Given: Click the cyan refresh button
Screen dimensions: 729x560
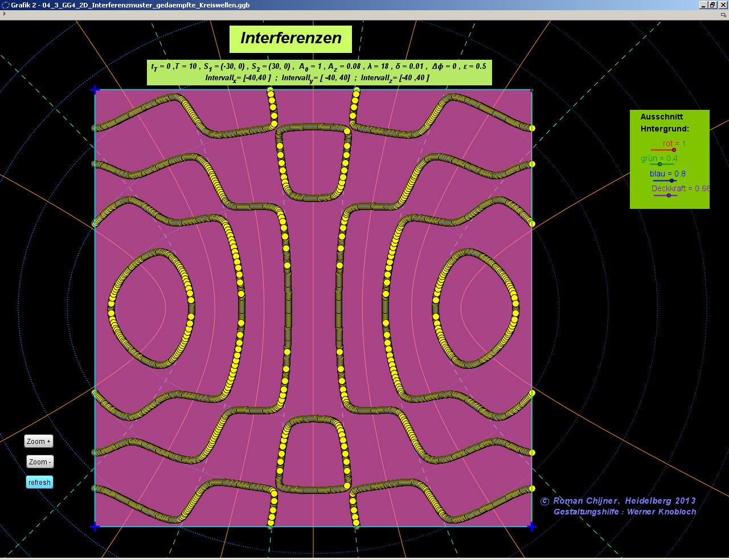Looking at the screenshot, I should click(39, 482).
